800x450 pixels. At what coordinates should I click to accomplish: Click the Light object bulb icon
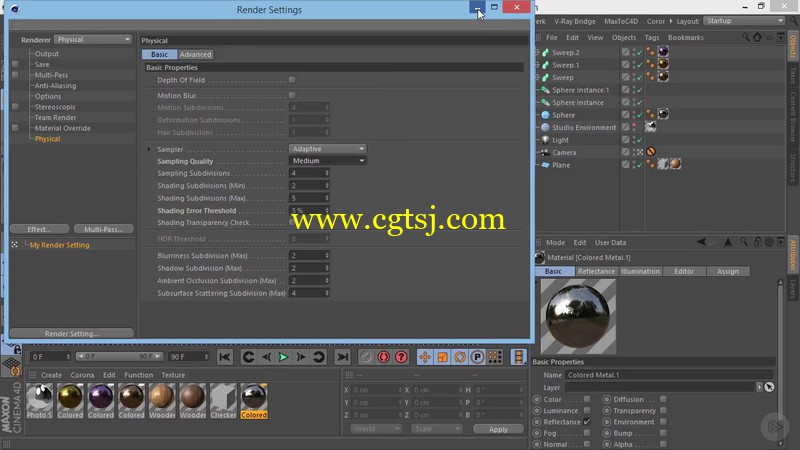click(x=545, y=140)
